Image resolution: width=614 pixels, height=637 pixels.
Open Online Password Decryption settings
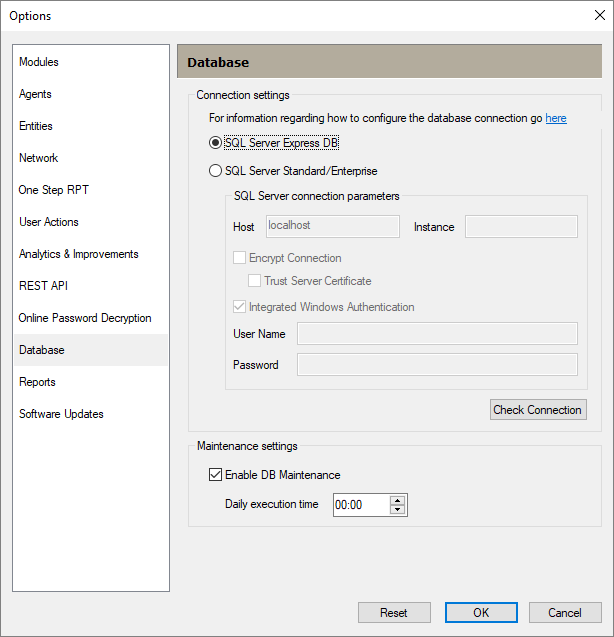click(85, 318)
